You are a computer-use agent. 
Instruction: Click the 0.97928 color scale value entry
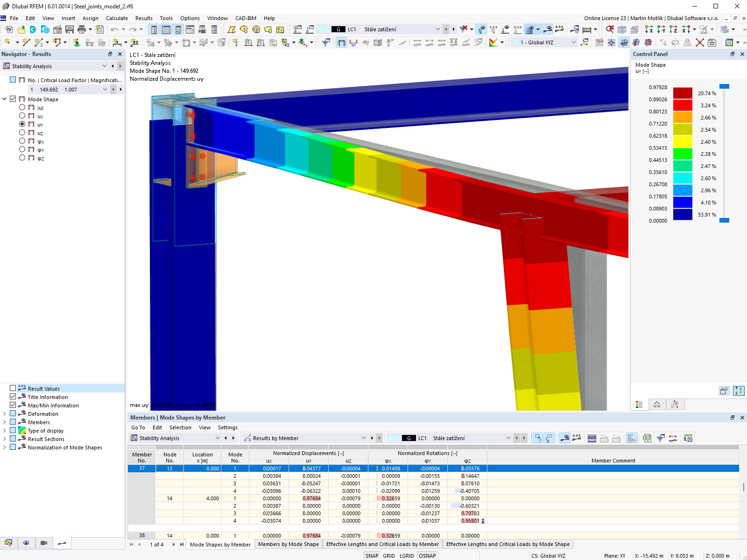click(658, 87)
